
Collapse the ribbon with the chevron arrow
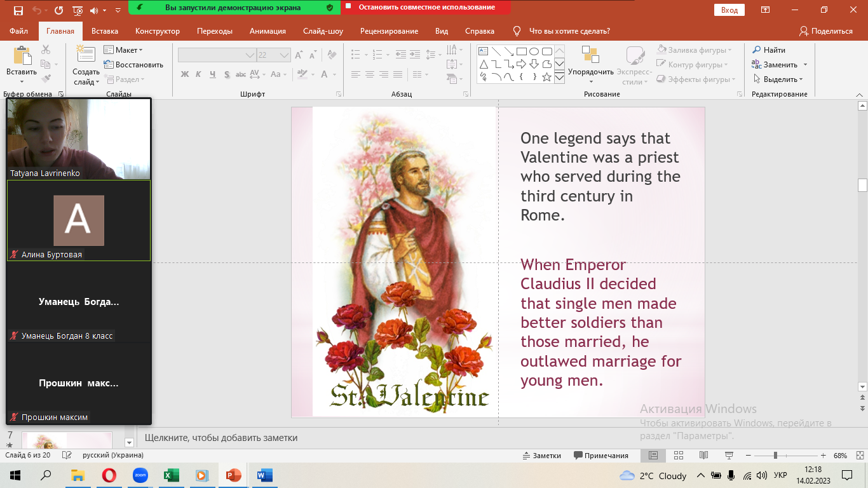coord(859,94)
